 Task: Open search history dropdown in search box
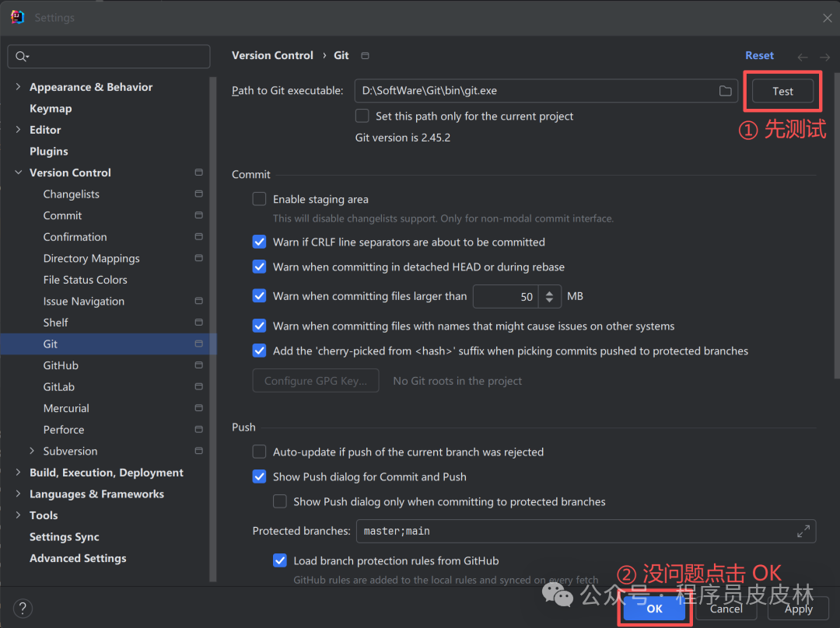point(27,57)
